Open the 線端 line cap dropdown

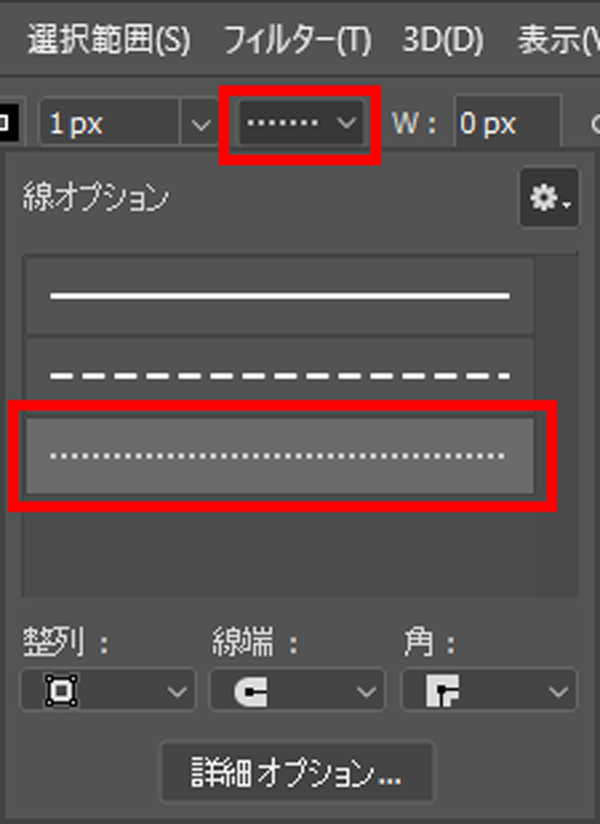pos(297,690)
